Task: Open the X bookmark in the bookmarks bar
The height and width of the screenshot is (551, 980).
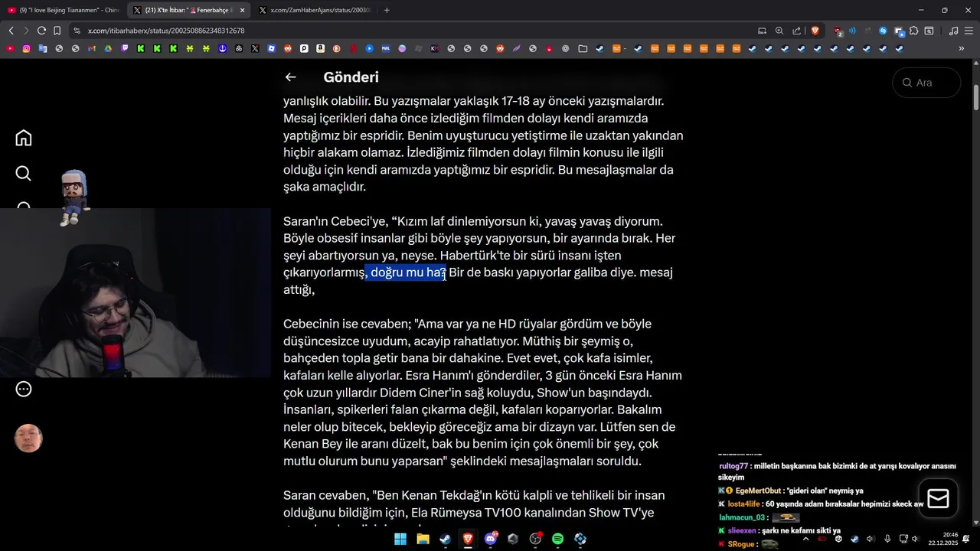Action: click(x=255, y=48)
